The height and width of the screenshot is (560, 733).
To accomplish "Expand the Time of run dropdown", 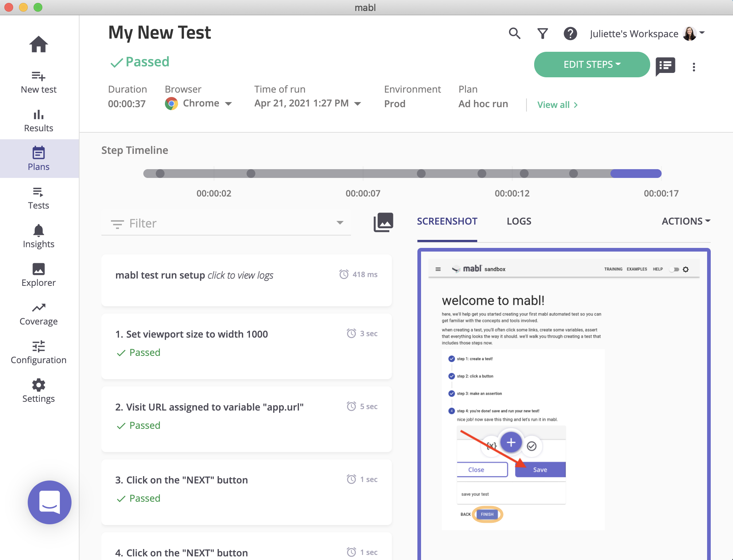I will [308, 104].
